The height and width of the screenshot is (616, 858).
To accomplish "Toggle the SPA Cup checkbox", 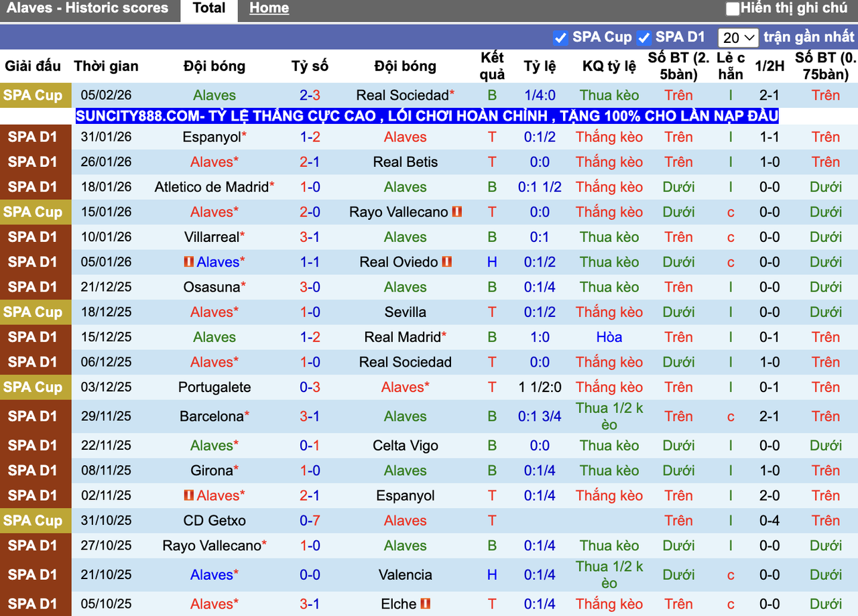I will (x=560, y=38).
